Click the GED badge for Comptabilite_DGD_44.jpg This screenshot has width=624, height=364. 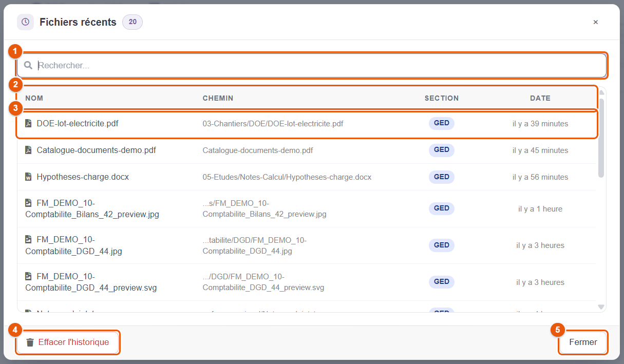[x=442, y=245]
